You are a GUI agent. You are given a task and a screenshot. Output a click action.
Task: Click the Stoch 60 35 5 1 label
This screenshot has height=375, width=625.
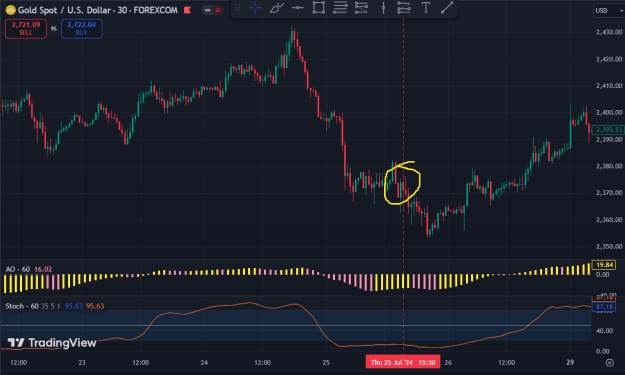click(33, 306)
